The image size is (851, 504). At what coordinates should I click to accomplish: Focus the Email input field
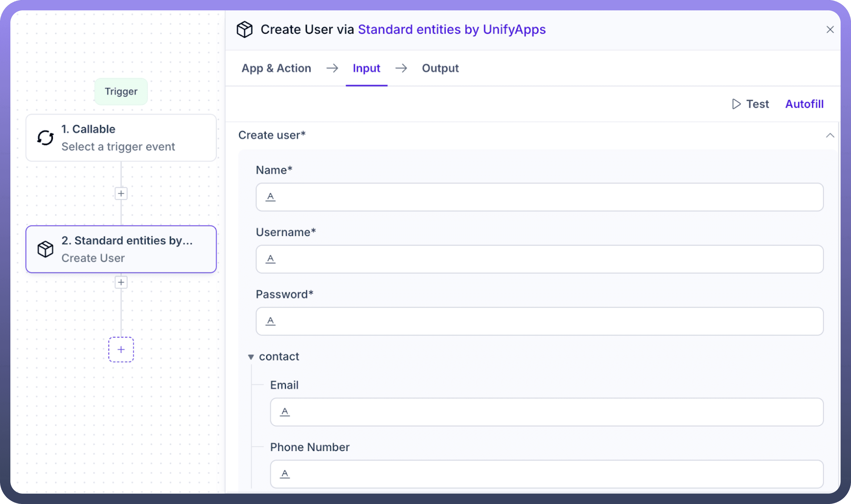551,412
